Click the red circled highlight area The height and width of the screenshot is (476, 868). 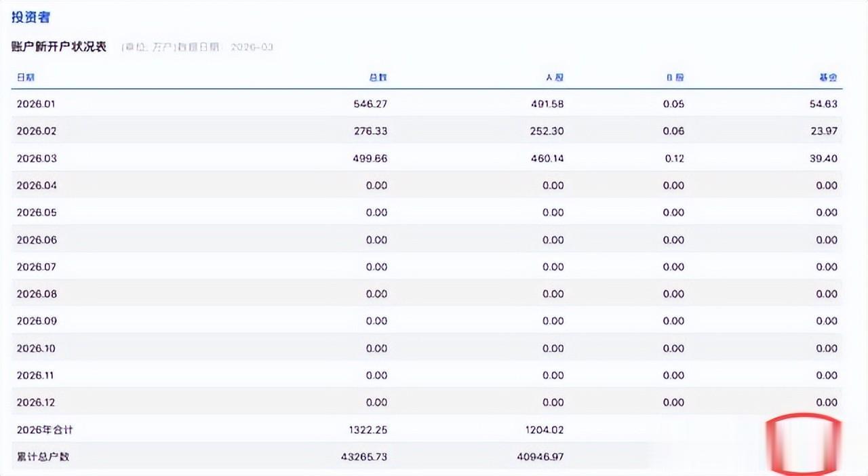pos(804,443)
